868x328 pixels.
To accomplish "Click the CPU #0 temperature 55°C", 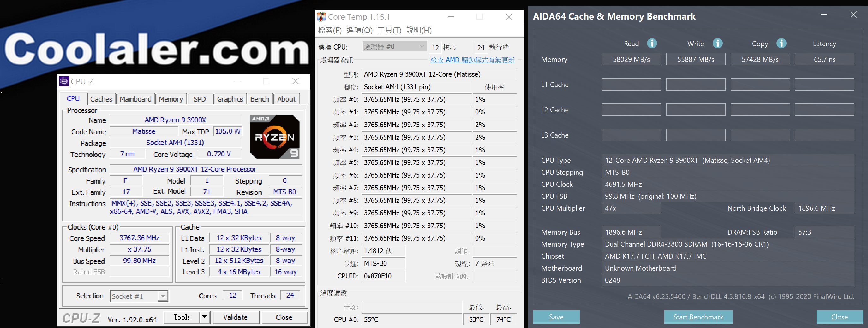I will click(412, 319).
